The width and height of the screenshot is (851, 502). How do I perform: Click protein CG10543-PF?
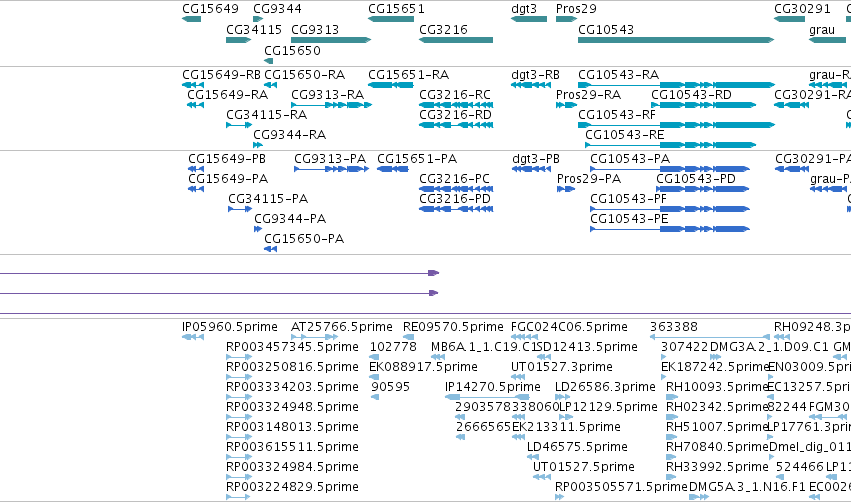[670, 209]
